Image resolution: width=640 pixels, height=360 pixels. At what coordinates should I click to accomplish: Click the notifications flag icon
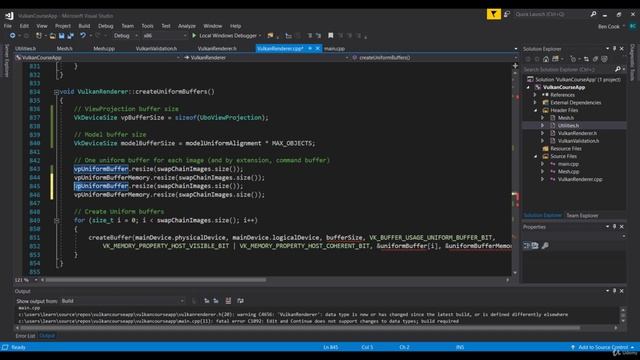(493, 14)
